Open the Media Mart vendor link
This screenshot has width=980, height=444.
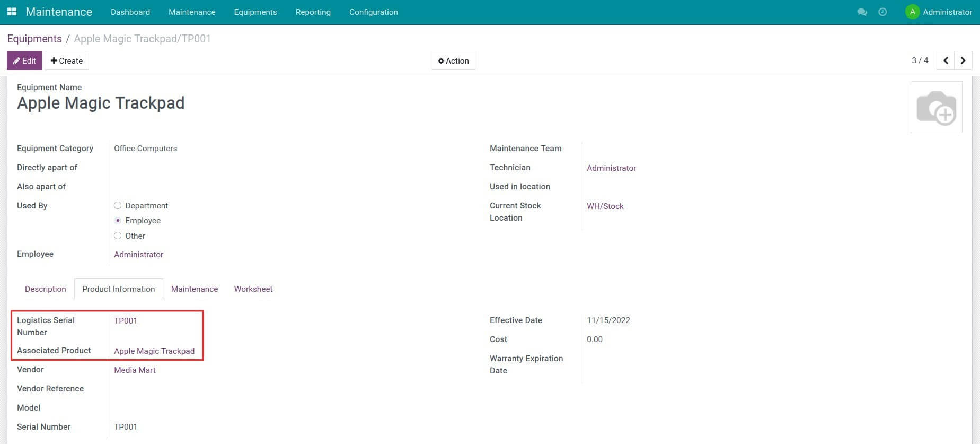pos(135,370)
